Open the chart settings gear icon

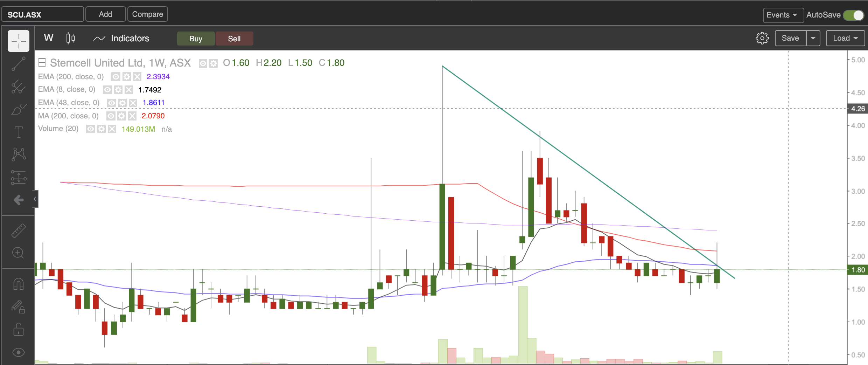[762, 38]
